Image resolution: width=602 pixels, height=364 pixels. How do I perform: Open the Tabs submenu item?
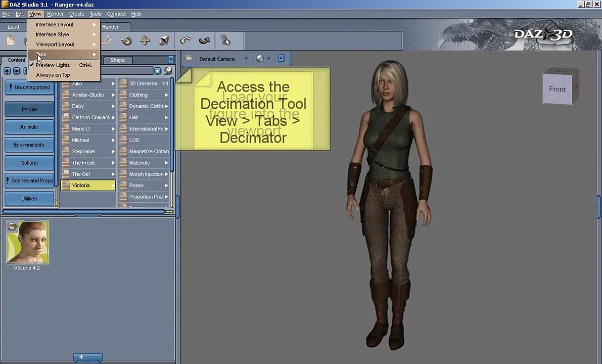64,54
